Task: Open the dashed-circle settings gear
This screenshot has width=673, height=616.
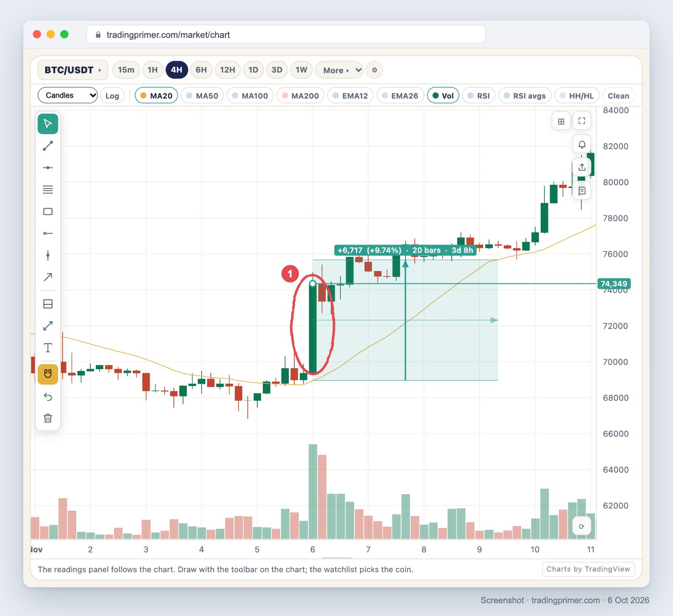Action: [x=375, y=70]
